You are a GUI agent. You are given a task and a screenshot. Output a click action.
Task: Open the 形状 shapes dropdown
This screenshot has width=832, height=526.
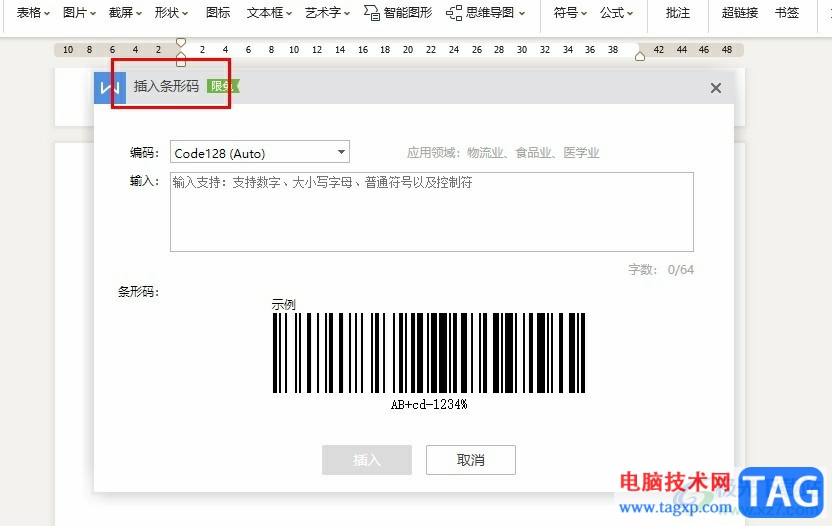click(x=171, y=13)
